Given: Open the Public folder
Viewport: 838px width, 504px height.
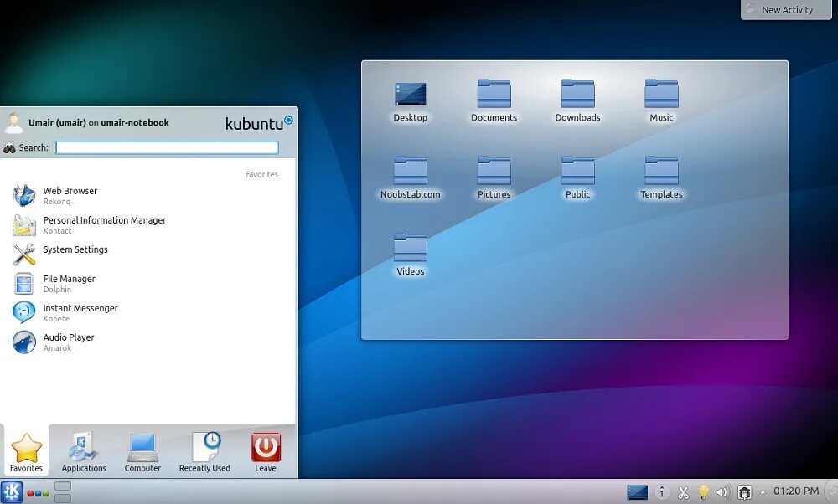Looking at the screenshot, I should pyautogui.click(x=577, y=178).
